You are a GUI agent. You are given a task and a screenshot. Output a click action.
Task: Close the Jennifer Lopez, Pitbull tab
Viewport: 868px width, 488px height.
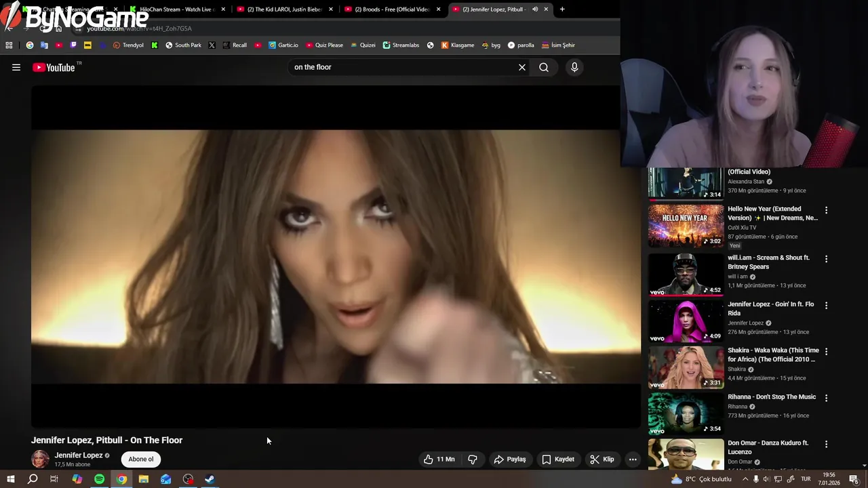click(546, 9)
